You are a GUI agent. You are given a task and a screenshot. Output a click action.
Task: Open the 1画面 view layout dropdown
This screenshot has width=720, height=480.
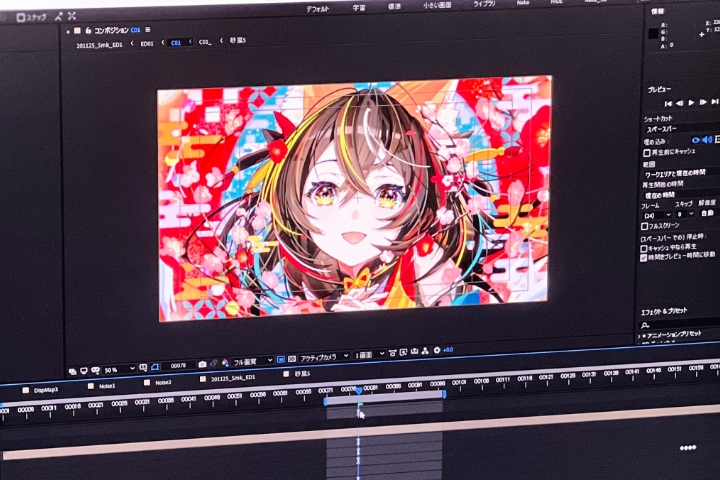(x=369, y=355)
